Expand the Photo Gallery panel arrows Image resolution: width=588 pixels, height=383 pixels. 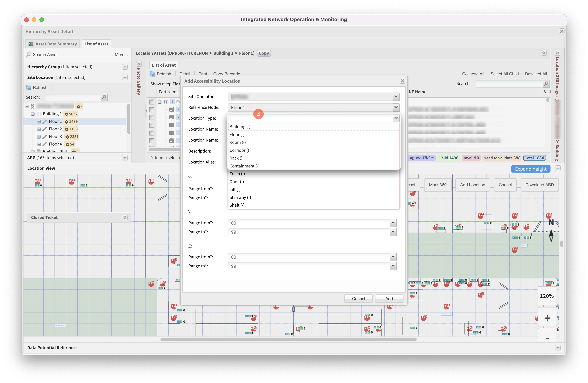(x=139, y=64)
